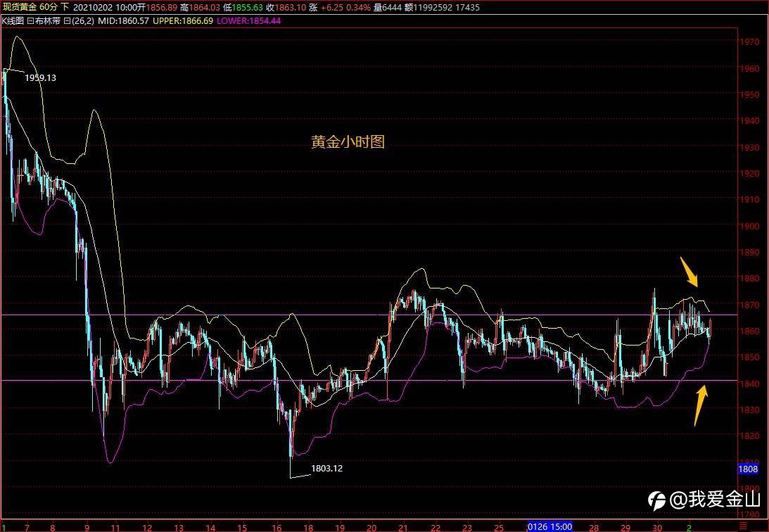Click the low price 1855.63 value
Screen dimensions: 769x532
247,7
